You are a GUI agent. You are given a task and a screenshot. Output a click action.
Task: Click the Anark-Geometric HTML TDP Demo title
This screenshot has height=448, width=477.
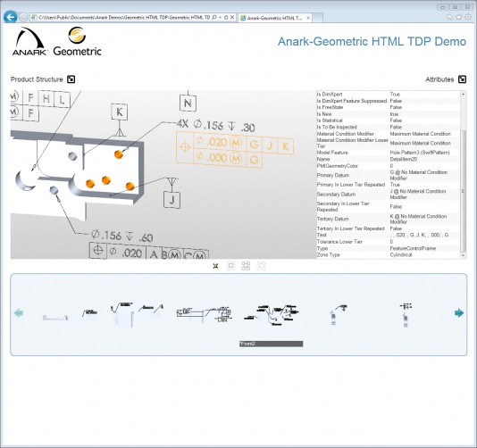[372, 42]
